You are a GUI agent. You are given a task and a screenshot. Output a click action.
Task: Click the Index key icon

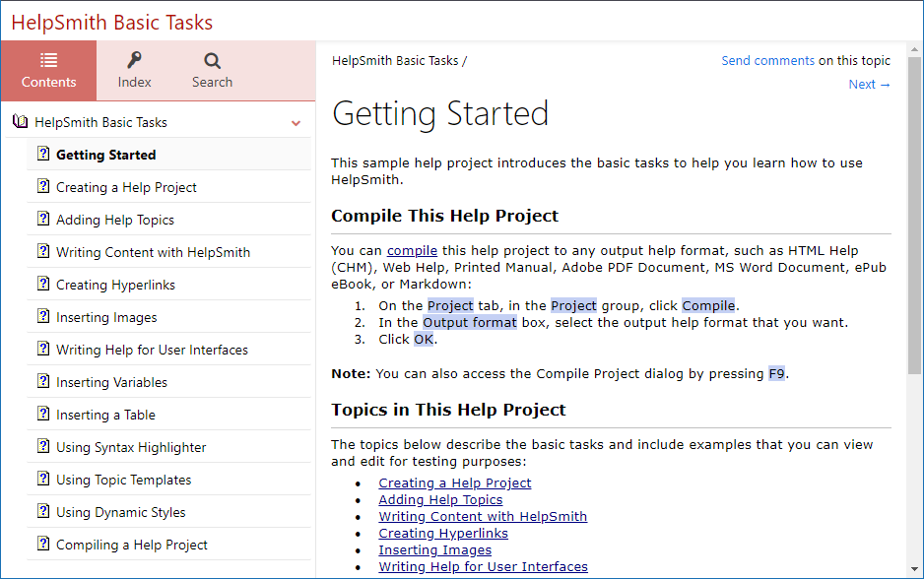(x=134, y=60)
